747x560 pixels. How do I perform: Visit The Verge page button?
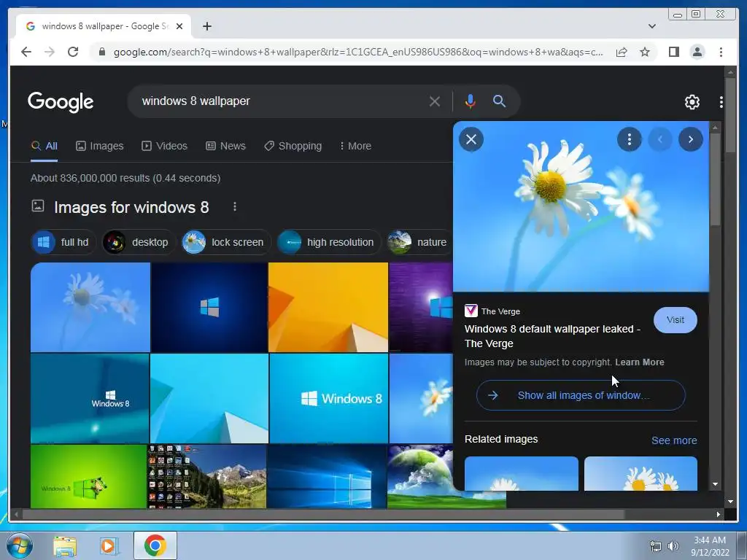(x=675, y=320)
